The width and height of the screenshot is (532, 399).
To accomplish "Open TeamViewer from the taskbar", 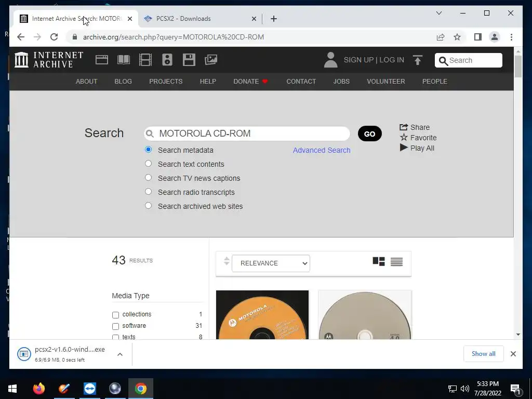I will (89, 389).
